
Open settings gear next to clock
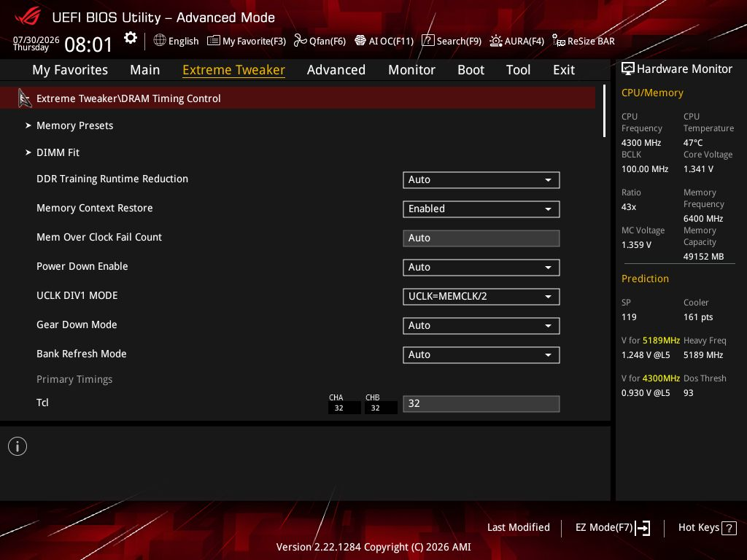(x=130, y=38)
